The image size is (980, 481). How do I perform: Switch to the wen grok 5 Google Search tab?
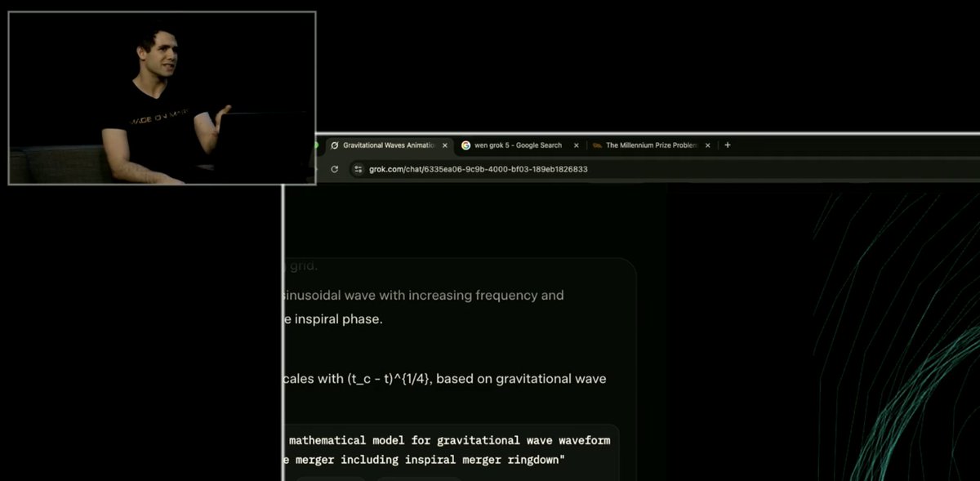(x=518, y=145)
